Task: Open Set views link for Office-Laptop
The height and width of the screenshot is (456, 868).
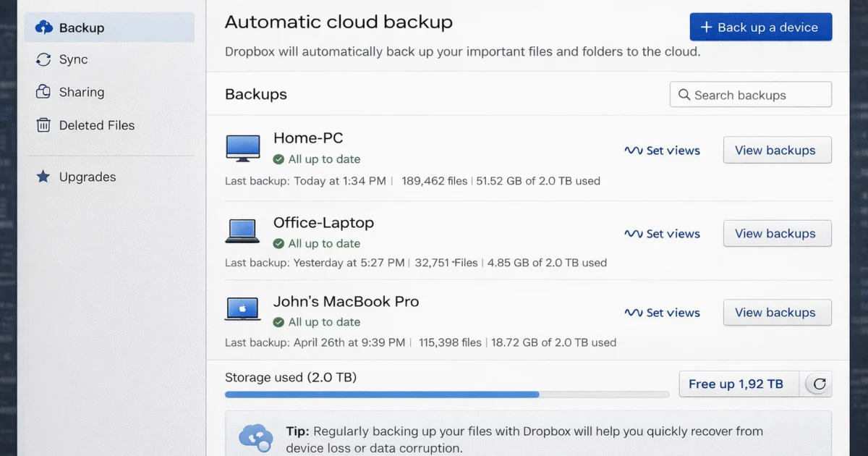Action: [662, 234]
